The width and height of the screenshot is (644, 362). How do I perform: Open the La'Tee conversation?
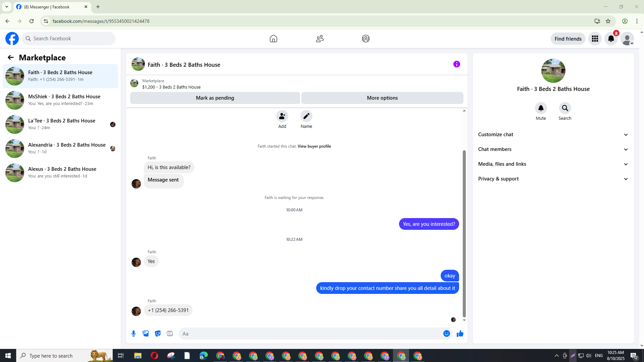(x=60, y=124)
